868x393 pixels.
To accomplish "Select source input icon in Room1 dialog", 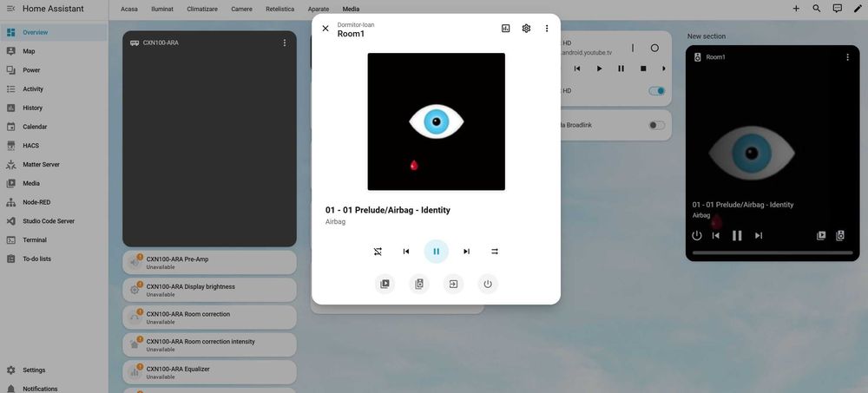I will (453, 284).
